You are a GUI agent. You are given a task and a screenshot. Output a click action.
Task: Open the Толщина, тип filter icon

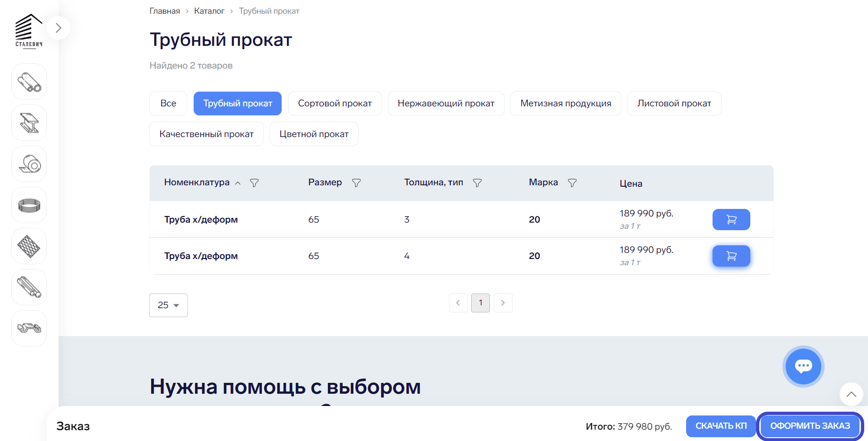477,183
